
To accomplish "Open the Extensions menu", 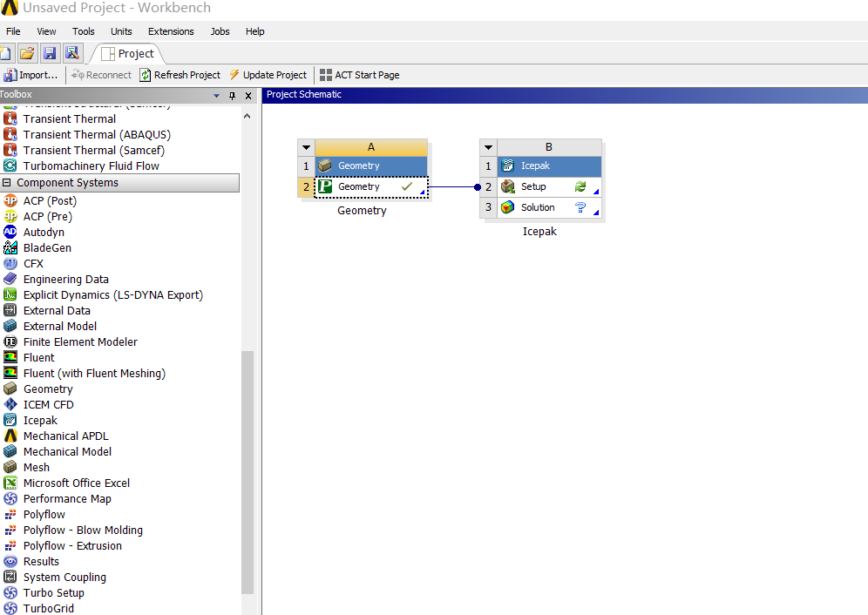I will pyautogui.click(x=171, y=31).
